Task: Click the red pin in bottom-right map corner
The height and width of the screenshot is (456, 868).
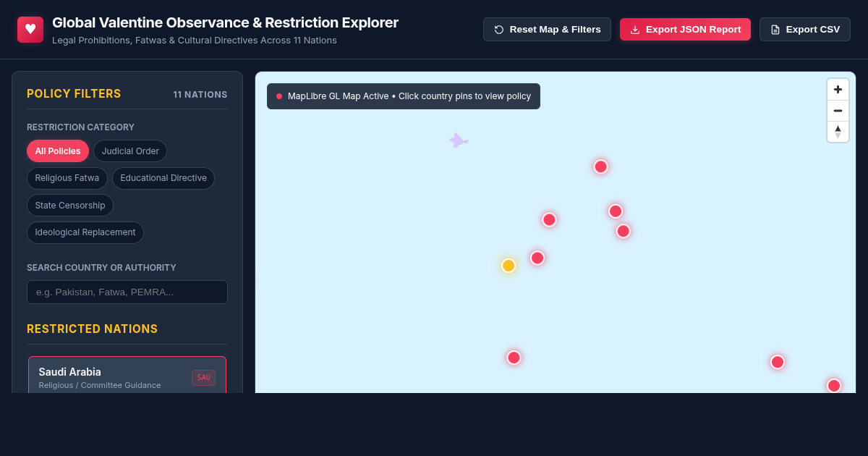Action: (834, 386)
